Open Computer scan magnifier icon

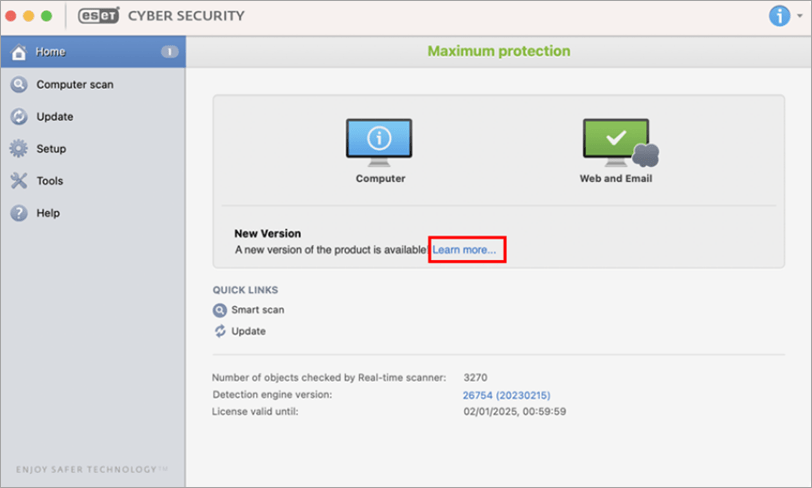point(19,84)
